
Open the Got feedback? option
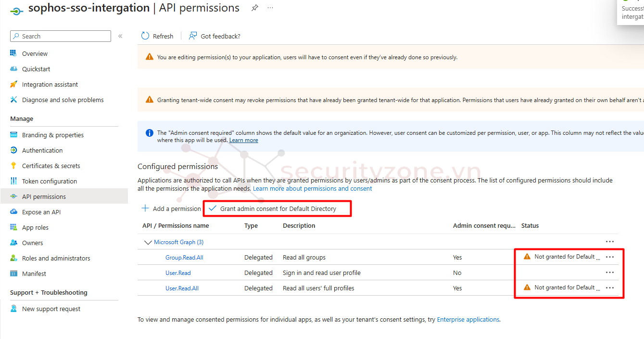click(215, 36)
